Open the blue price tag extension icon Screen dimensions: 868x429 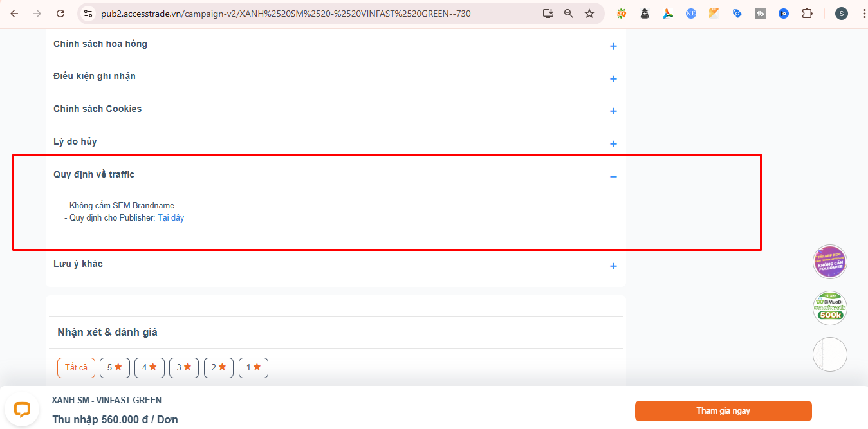click(737, 14)
